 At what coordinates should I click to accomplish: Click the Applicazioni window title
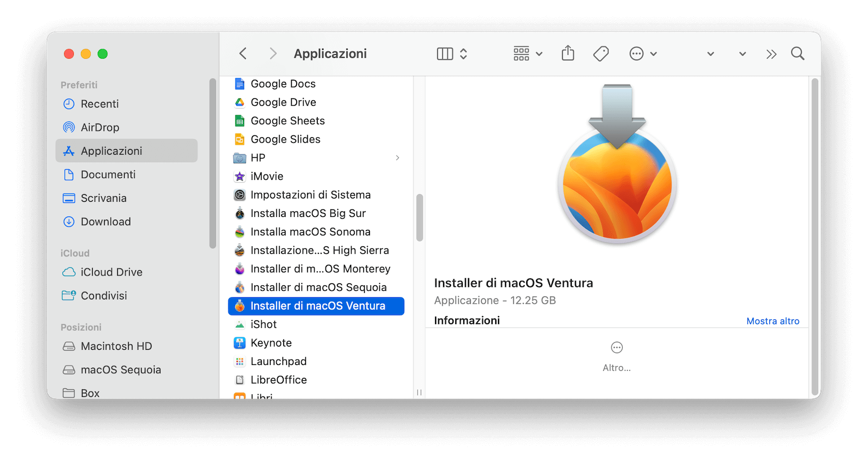330,54
